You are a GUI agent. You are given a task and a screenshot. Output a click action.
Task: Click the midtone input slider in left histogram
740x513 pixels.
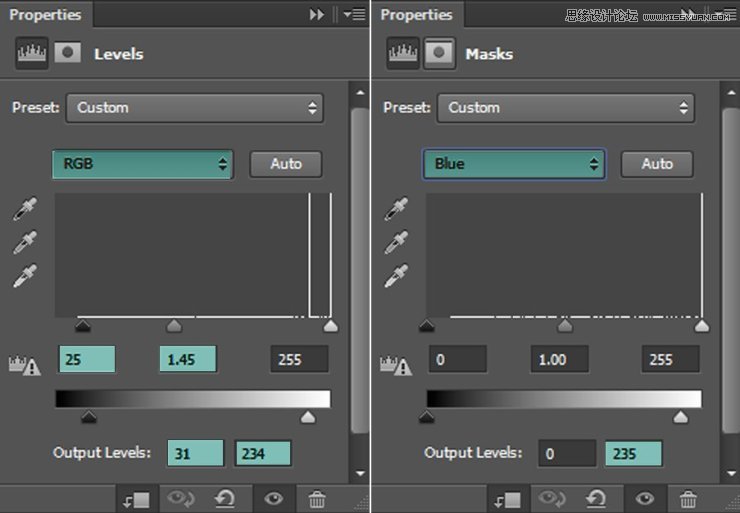coord(174,326)
